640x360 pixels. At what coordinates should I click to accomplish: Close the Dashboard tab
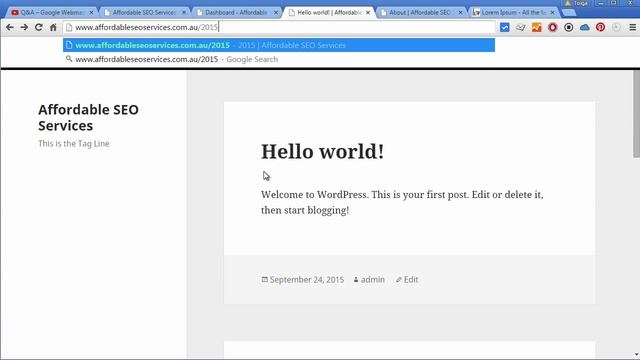click(276, 13)
